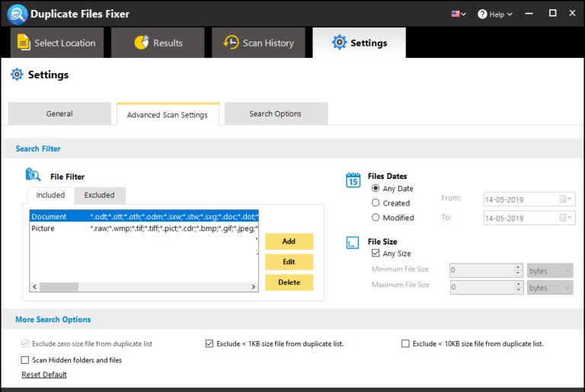Viewport: 585px width, 392px height.
Task: Open the US flag language selector
Action: pos(459,14)
